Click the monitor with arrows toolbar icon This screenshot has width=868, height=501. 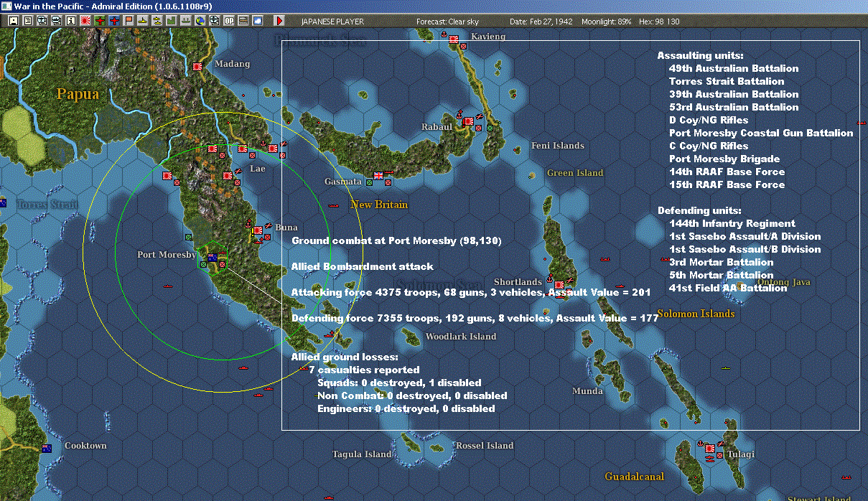42,21
